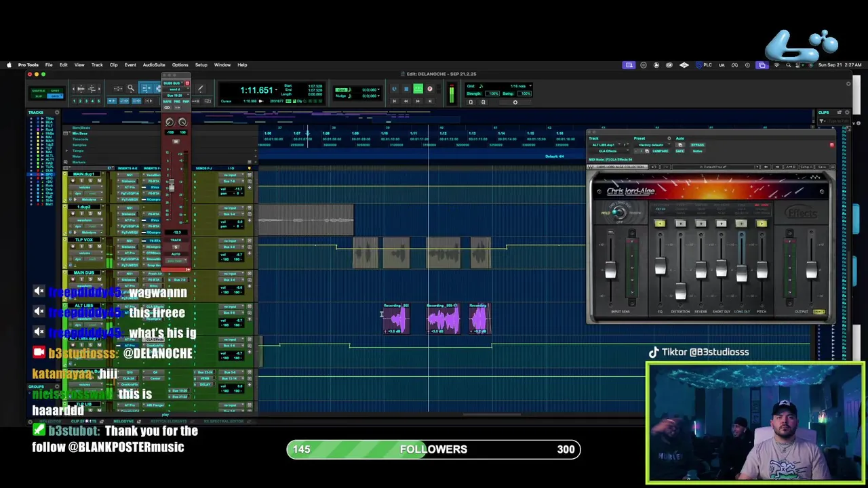Mute the MAIN.dup1 track
This screenshot has height=488, width=868.
(99, 180)
